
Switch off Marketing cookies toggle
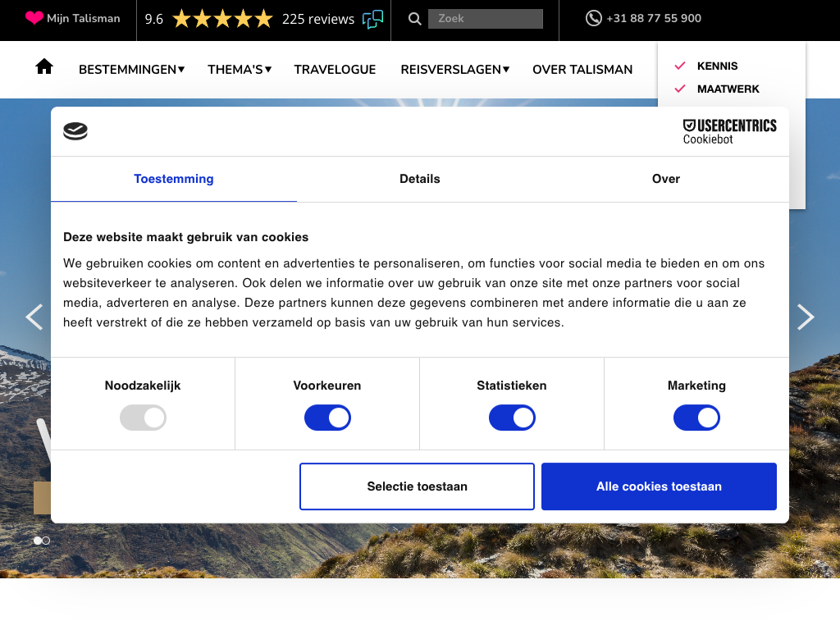(696, 418)
